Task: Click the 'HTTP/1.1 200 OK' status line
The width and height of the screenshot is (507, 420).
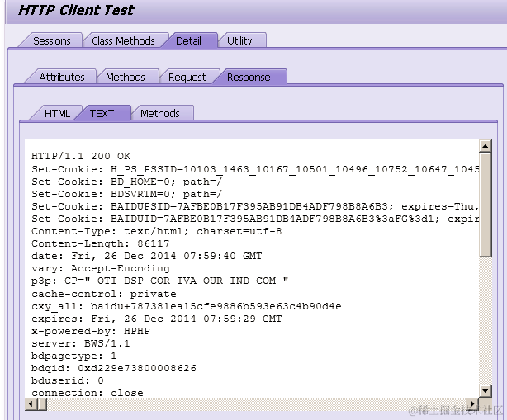Action: [x=81, y=156]
